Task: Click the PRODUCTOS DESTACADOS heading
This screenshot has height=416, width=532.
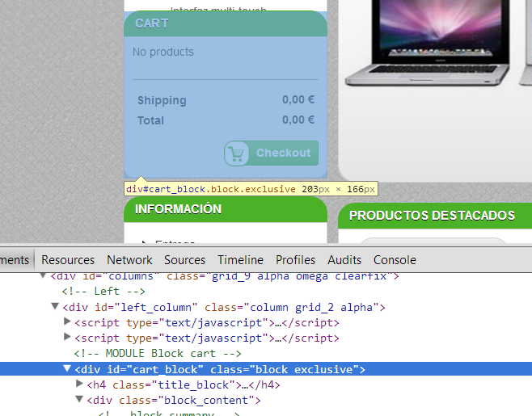Action: [x=432, y=216]
